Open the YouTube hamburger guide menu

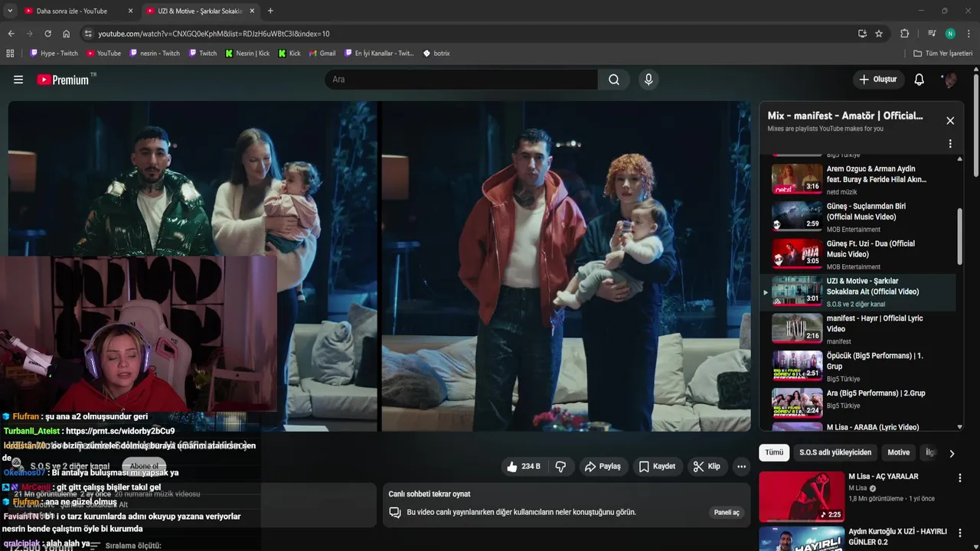click(18, 80)
